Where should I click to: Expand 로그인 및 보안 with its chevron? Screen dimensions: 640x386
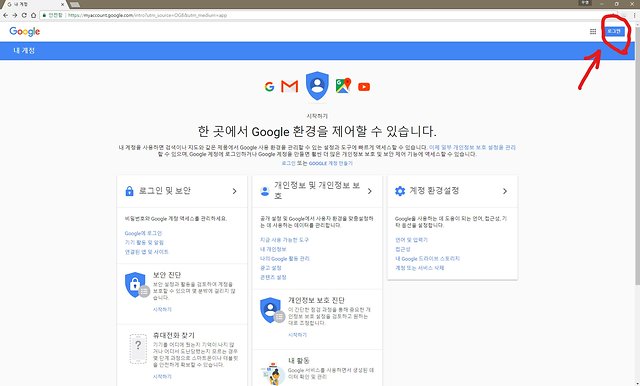click(x=235, y=191)
